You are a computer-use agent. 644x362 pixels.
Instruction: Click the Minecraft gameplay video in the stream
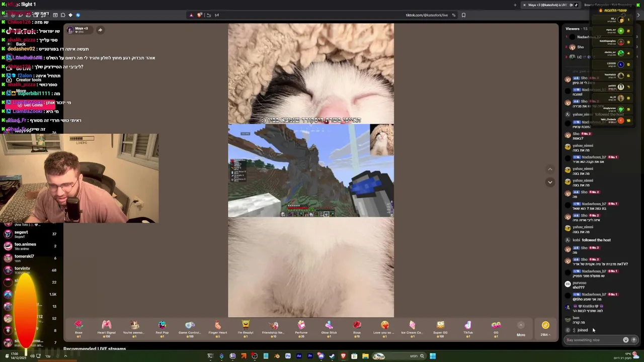click(310, 170)
